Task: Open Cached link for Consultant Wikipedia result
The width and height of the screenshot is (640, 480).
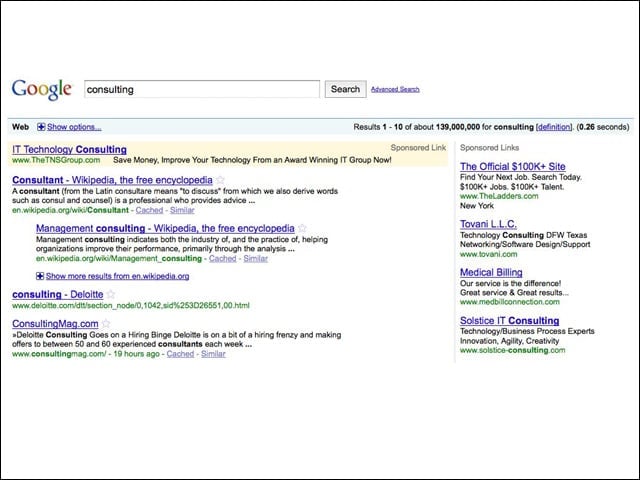Action: pyautogui.click(x=149, y=210)
